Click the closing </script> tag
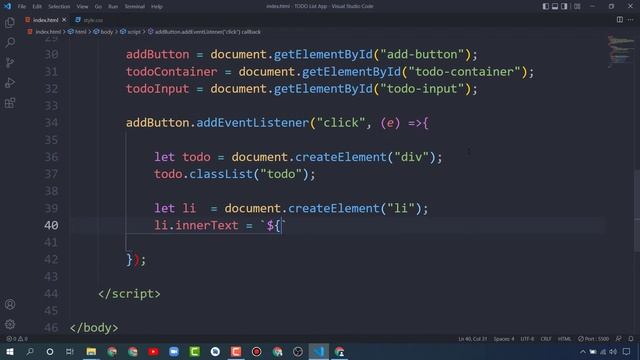This screenshot has height=360, width=640. click(x=129, y=294)
